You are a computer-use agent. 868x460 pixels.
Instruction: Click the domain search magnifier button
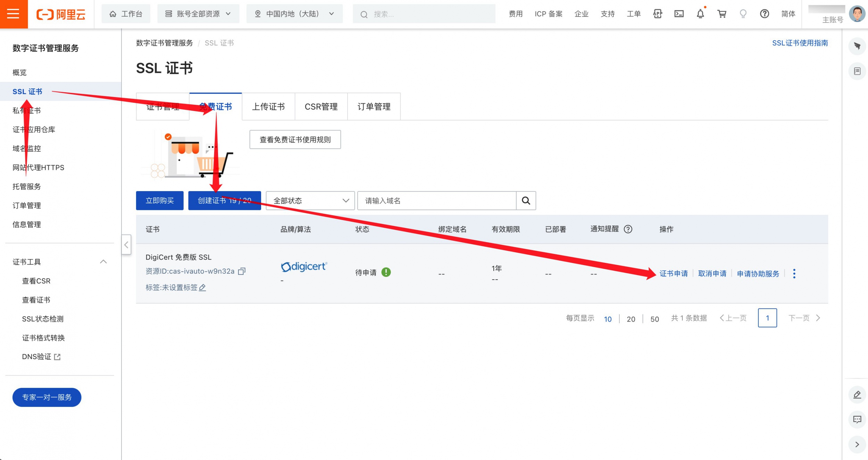click(x=526, y=201)
